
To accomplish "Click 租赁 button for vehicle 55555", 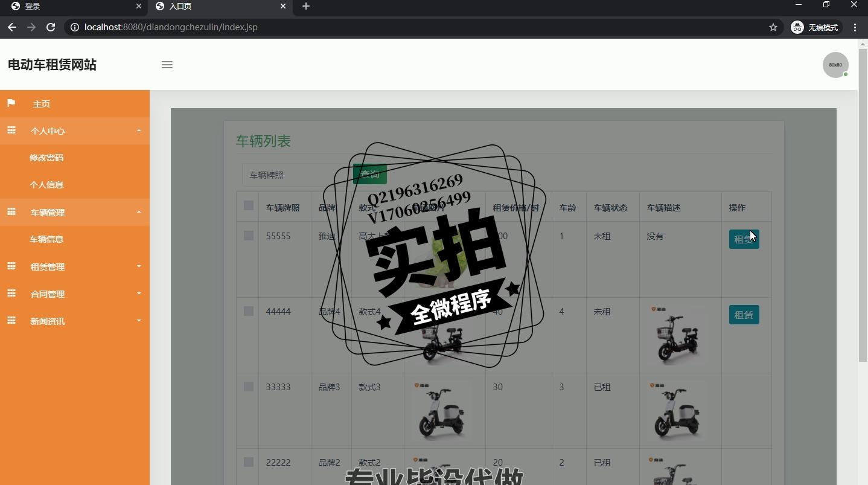I will click(744, 239).
